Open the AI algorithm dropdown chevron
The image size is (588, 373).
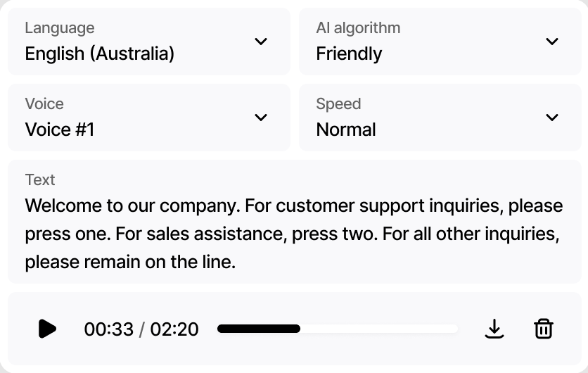pyautogui.click(x=552, y=42)
